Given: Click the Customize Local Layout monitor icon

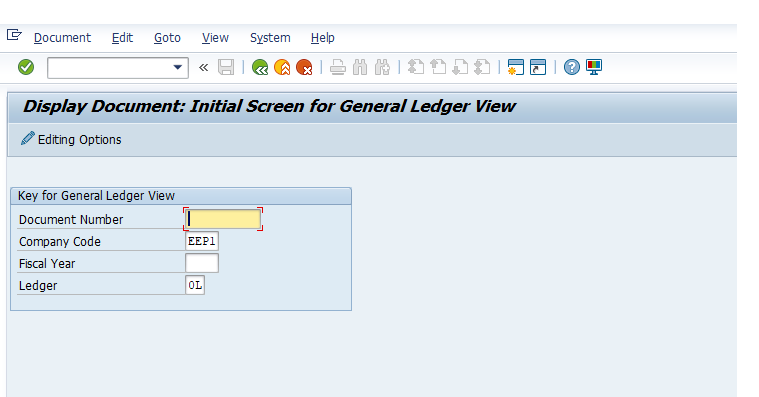Looking at the screenshot, I should [594, 67].
